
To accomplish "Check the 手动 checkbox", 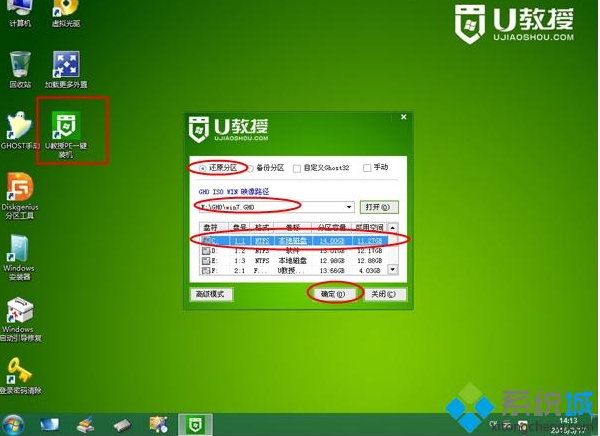I will pos(367,168).
